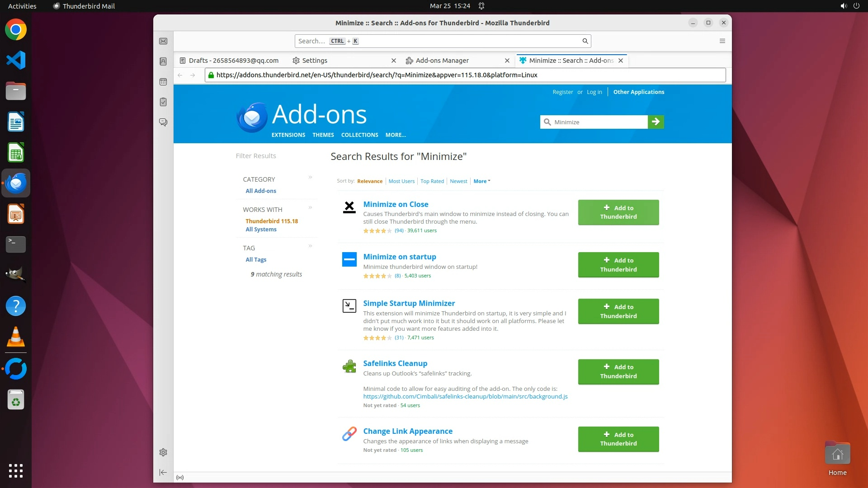The image size is (868, 488).
Task: Open the Thunderbird hamburger app menu
Action: click(x=722, y=41)
